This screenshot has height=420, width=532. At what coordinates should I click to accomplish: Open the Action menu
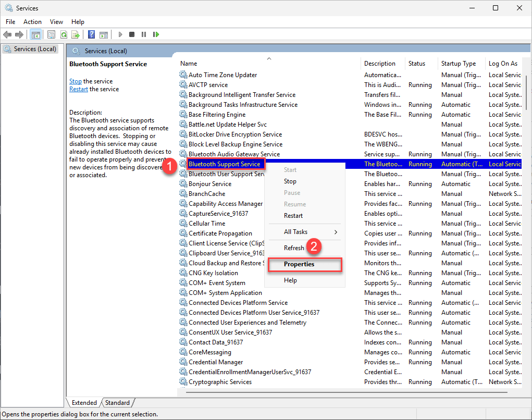(32, 22)
